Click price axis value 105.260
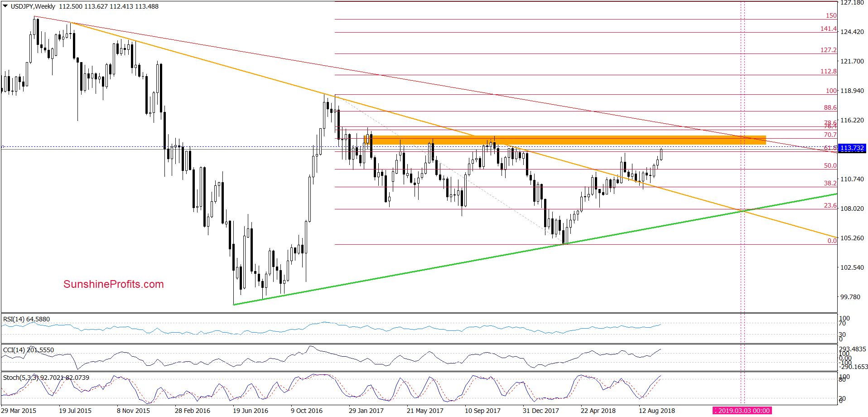 [852, 238]
